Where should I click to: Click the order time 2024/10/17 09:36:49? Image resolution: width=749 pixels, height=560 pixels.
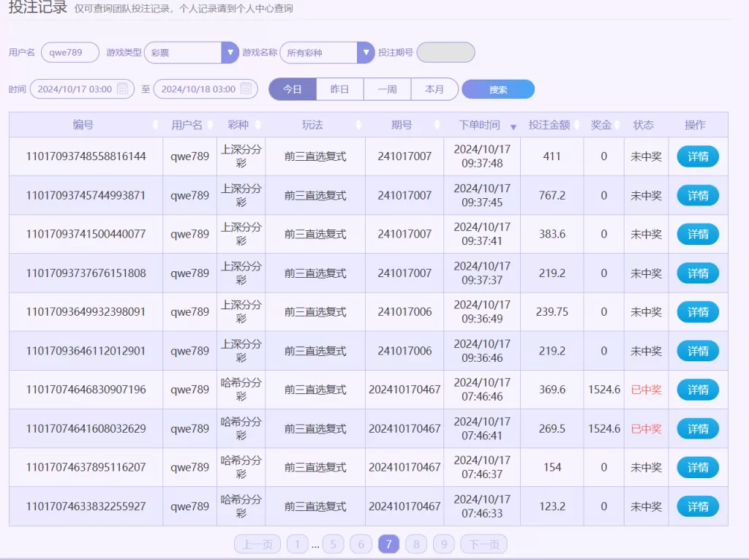(482, 312)
